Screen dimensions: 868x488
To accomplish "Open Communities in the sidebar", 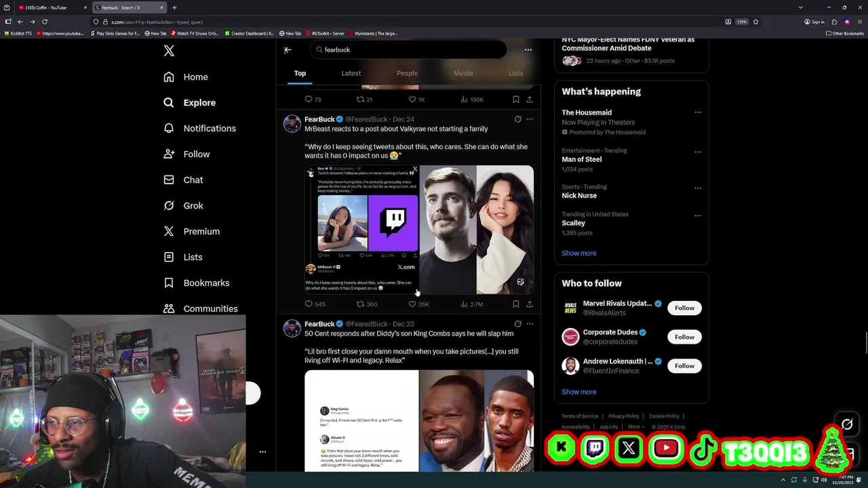I will [201, 308].
